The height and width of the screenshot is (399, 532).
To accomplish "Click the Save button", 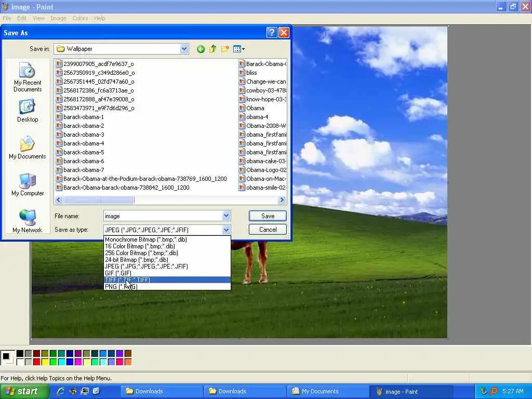I will point(268,216).
